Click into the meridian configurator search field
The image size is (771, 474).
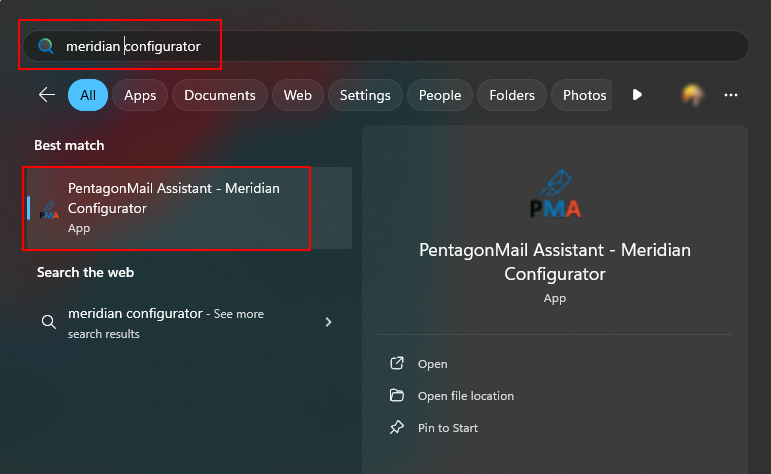click(386, 46)
